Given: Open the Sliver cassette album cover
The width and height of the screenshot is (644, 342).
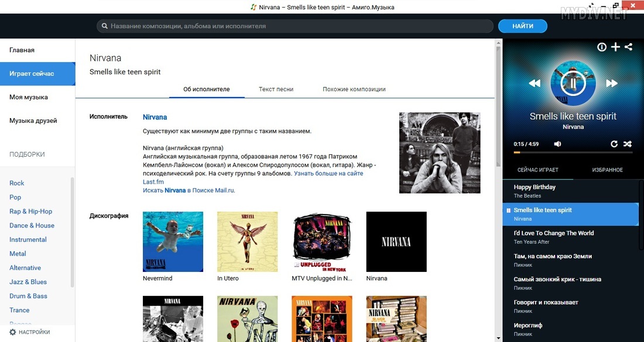Looking at the screenshot, I should 396,319.
